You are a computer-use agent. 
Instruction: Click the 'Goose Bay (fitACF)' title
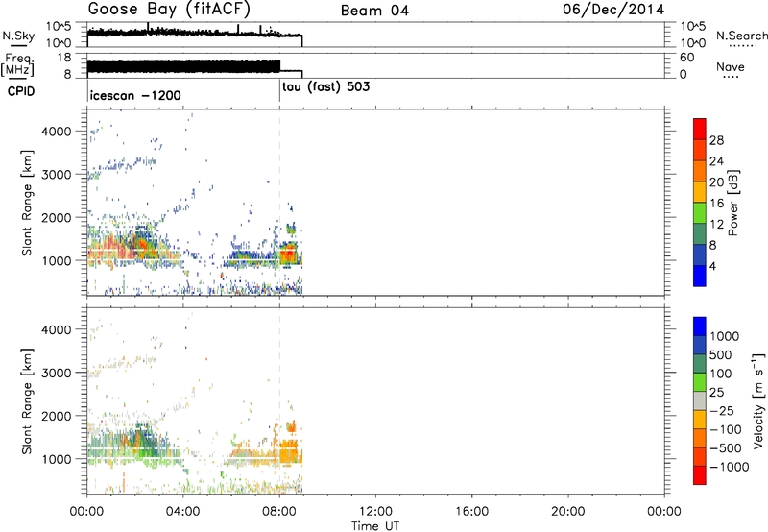point(169,10)
